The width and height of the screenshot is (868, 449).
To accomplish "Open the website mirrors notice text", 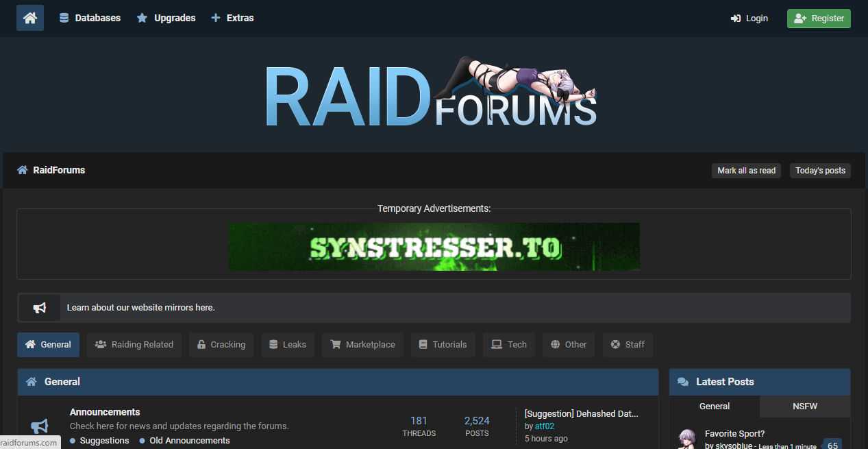I will pyautogui.click(x=140, y=308).
